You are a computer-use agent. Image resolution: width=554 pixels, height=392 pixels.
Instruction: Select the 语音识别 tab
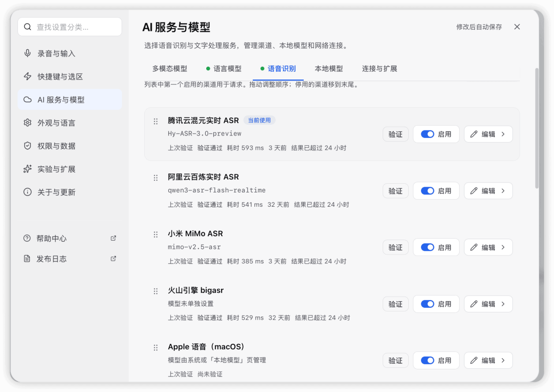pos(278,69)
